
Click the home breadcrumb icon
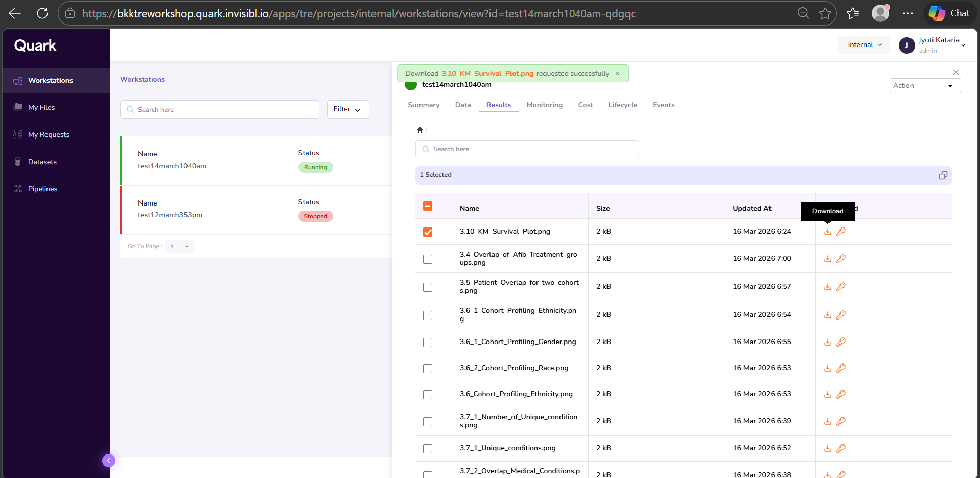pyautogui.click(x=420, y=130)
